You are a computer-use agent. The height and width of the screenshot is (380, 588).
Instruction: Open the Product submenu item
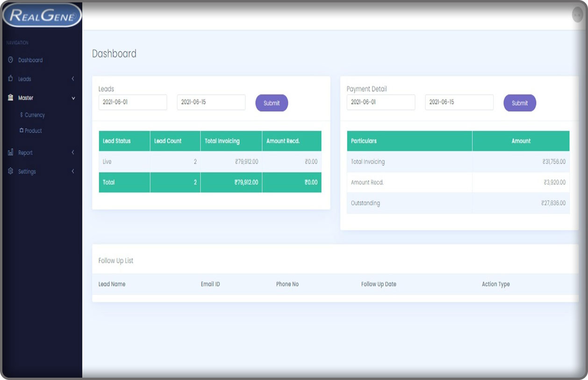pos(33,131)
